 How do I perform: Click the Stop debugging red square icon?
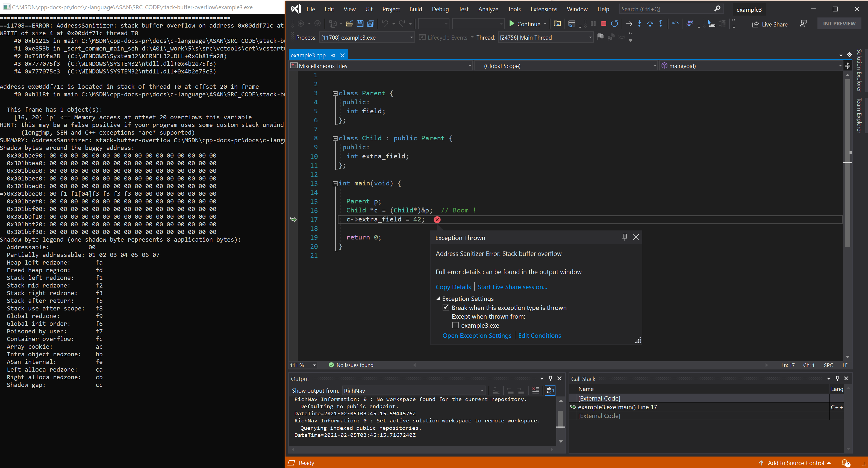[x=604, y=24]
